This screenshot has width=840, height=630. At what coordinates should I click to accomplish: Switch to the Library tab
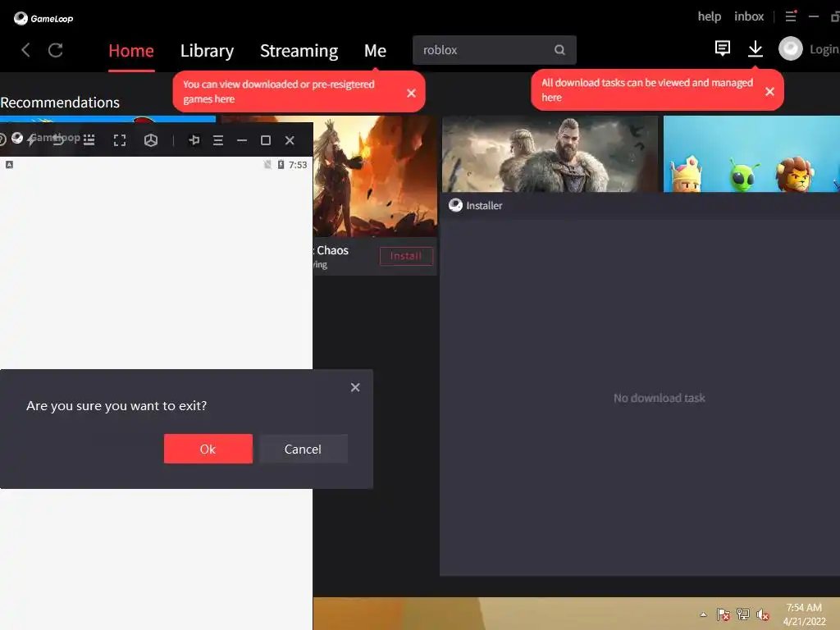click(207, 51)
